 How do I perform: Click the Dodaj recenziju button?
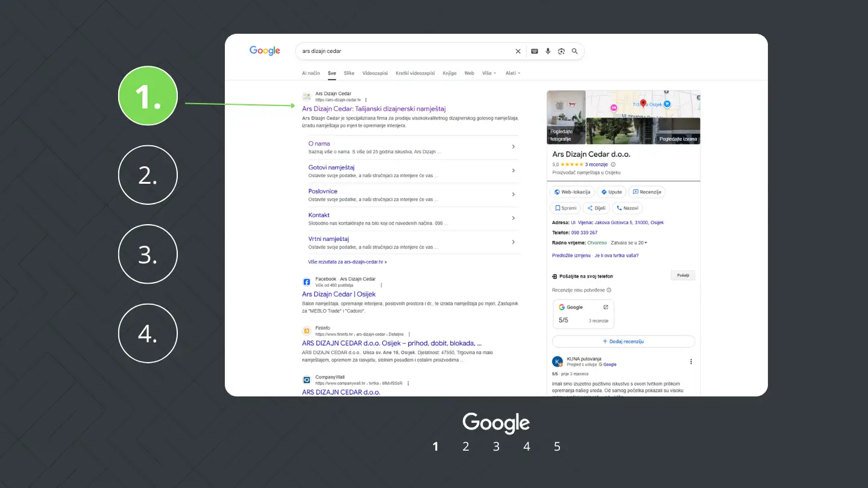623,342
